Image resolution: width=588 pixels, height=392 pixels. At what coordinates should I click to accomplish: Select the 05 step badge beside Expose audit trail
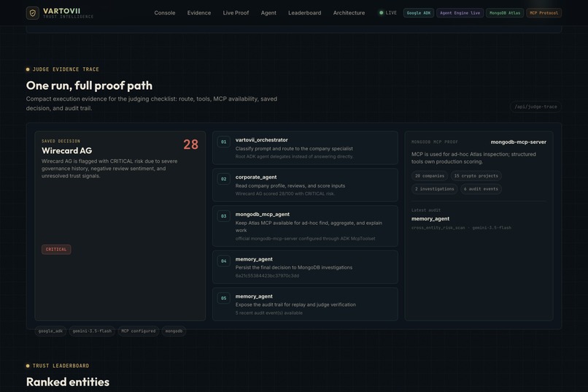(223, 299)
